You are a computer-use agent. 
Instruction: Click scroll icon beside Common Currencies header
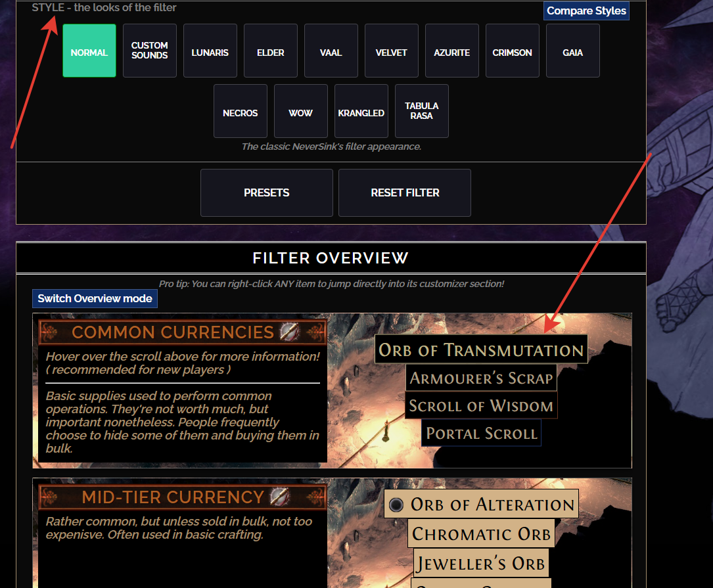point(289,332)
